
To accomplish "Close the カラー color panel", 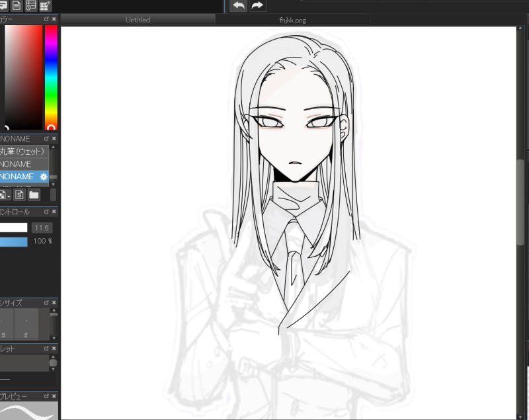I will pos(54,19).
